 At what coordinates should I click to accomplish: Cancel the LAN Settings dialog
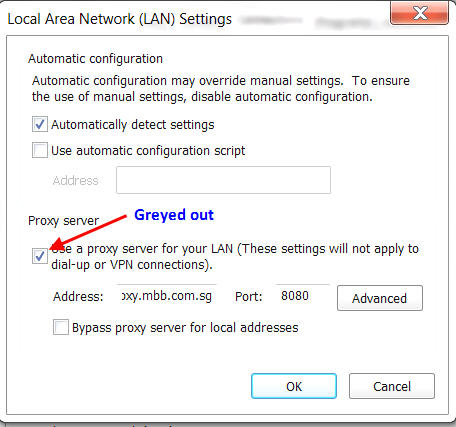tap(392, 386)
